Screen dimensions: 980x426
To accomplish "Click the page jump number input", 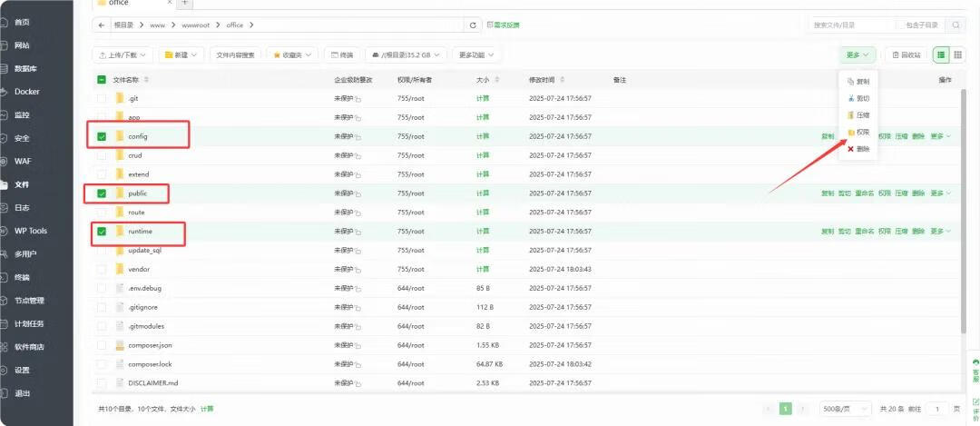I will point(936,409).
